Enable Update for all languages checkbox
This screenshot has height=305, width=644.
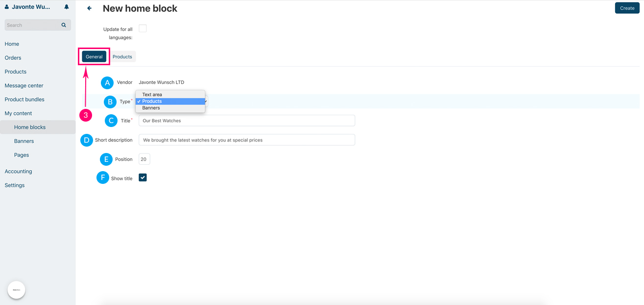tap(143, 28)
